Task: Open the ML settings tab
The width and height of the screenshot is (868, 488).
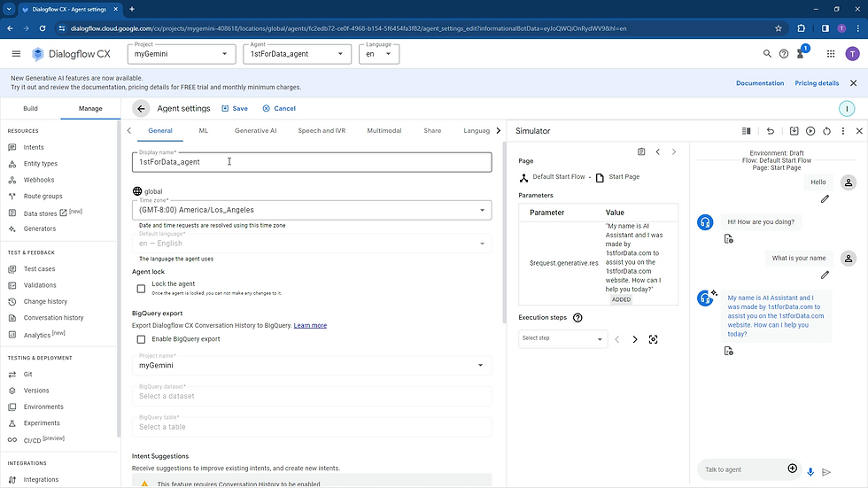Action: pos(204,130)
